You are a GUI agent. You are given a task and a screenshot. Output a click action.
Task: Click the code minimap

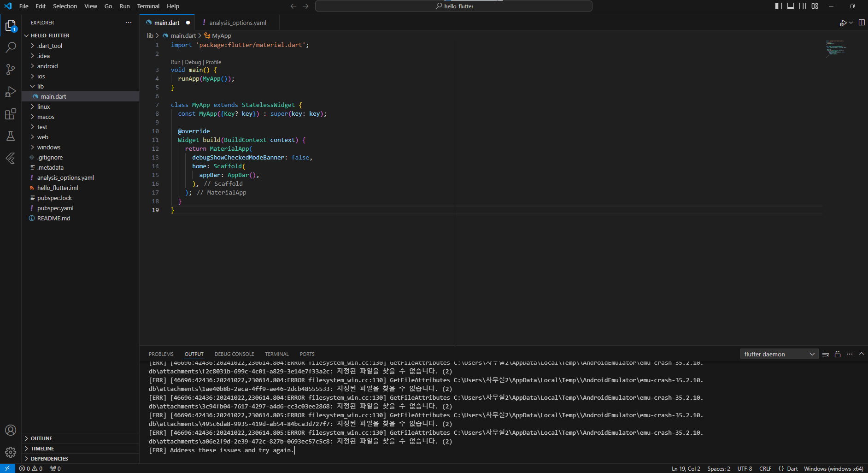click(x=835, y=48)
